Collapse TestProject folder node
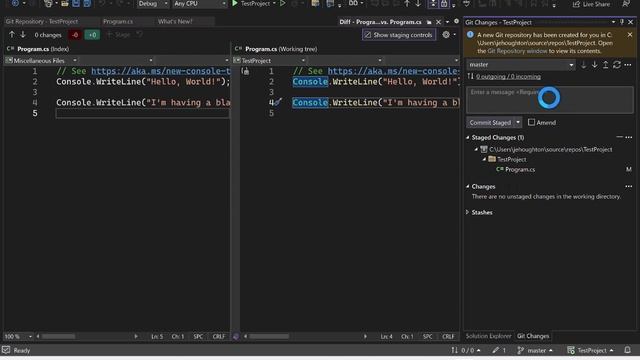640x360 pixels. pos(484,159)
